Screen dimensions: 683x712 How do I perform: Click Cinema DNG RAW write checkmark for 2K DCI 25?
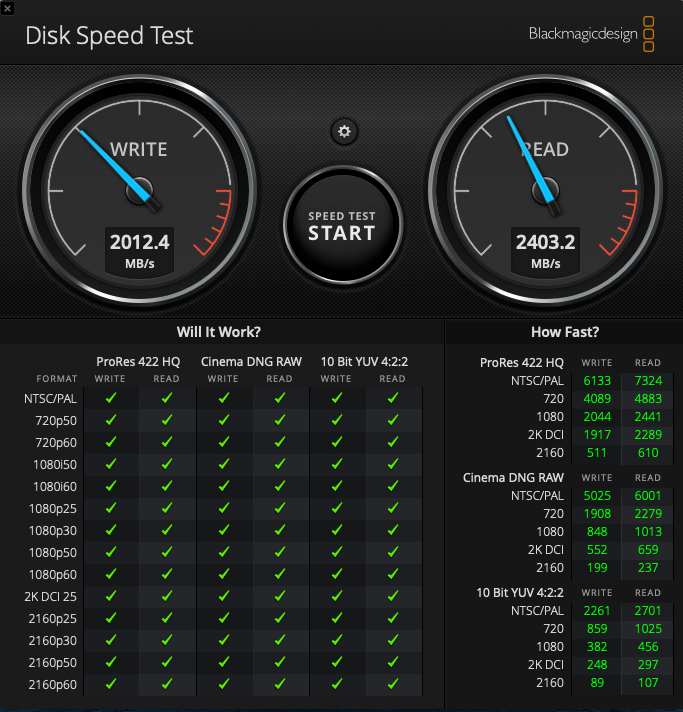(224, 595)
